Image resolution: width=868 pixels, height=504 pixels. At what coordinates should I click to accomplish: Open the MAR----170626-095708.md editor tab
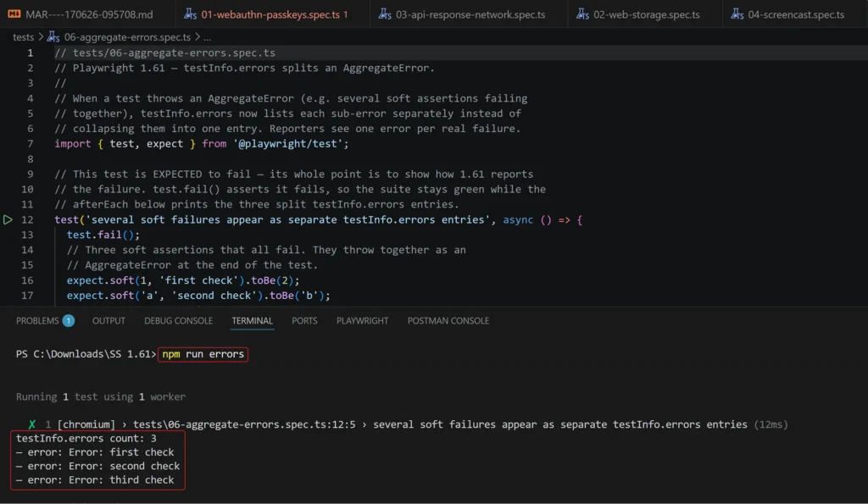tap(81, 14)
